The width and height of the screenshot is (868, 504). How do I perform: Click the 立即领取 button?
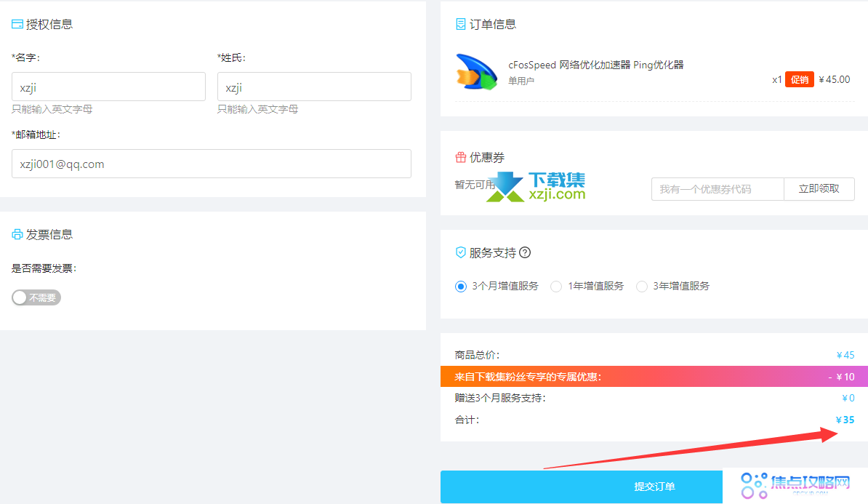819,189
